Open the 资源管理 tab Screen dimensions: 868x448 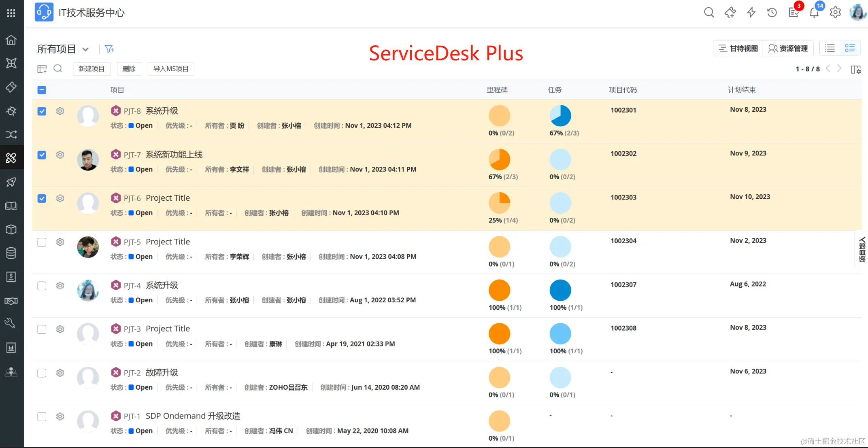(x=788, y=49)
